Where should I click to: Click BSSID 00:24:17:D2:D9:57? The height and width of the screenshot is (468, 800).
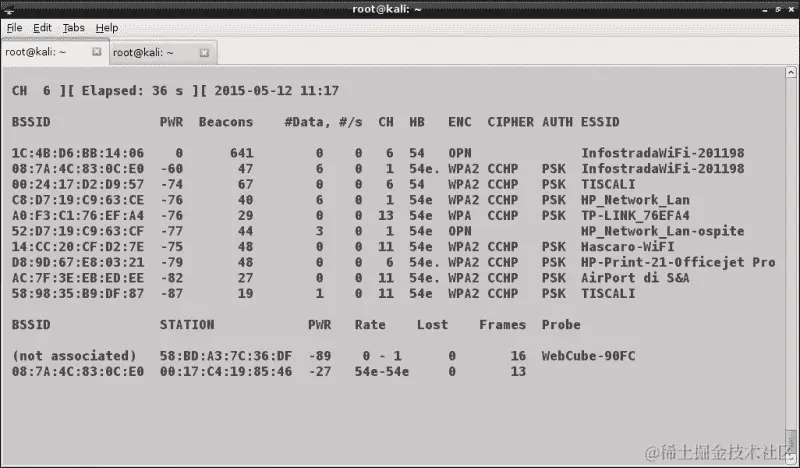pyautogui.click(x=78, y=184)
